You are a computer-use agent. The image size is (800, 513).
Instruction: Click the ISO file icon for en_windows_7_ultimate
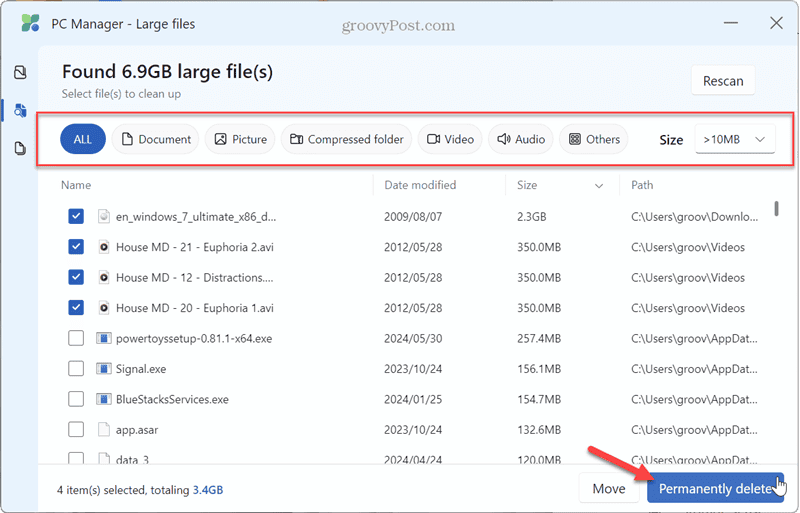pos(104,216)
